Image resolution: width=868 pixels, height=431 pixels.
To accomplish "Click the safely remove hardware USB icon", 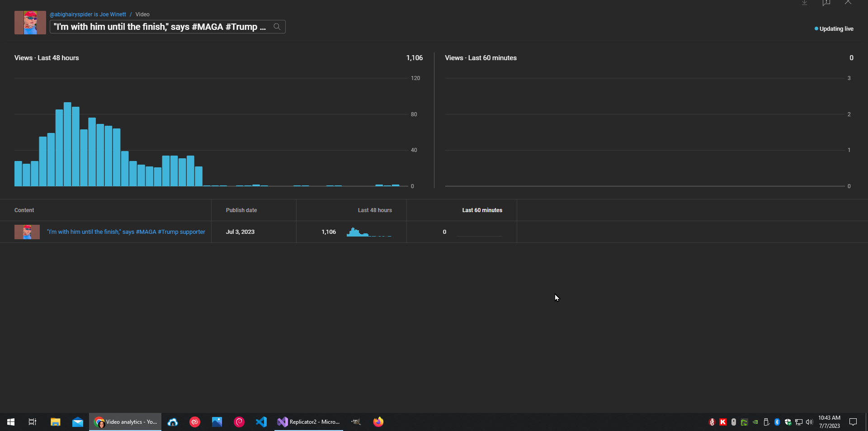I will 766,422.
